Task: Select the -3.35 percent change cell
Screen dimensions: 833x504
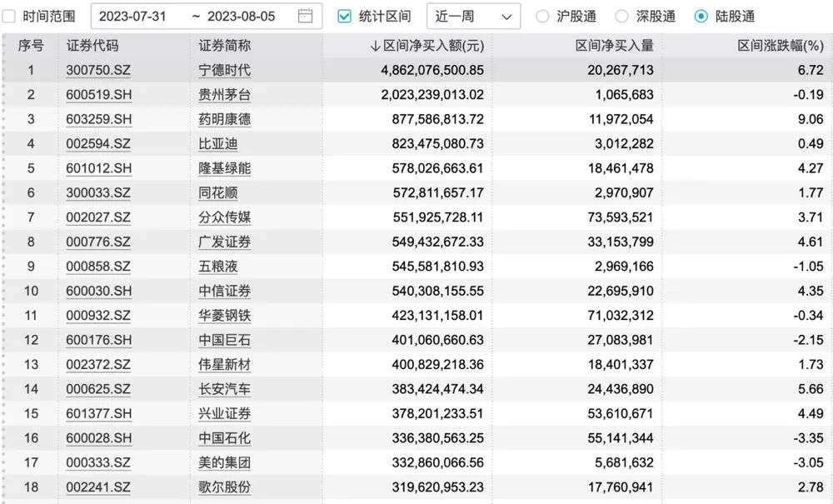Action: click(x=809, y=438)
